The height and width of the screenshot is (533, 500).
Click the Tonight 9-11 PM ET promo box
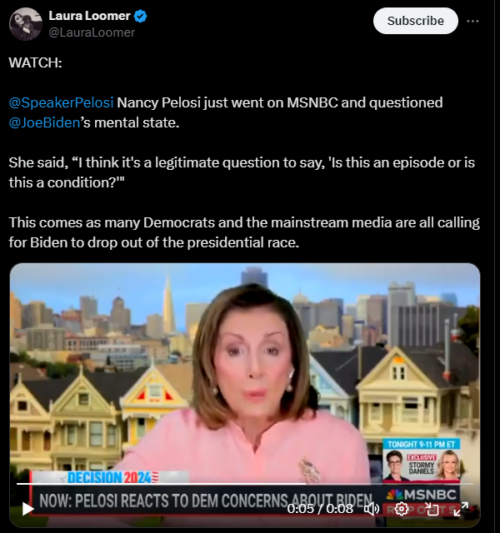pos(421,460)
